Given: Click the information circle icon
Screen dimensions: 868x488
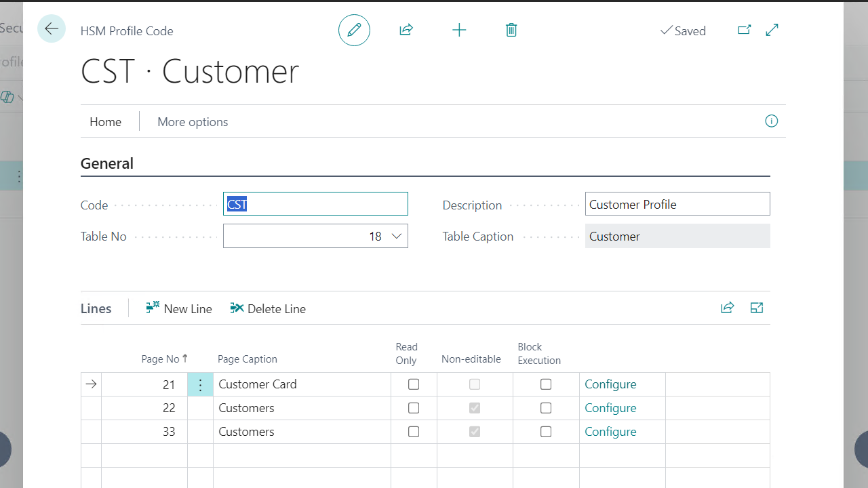Looking at the screenshot, I should 771,121.
